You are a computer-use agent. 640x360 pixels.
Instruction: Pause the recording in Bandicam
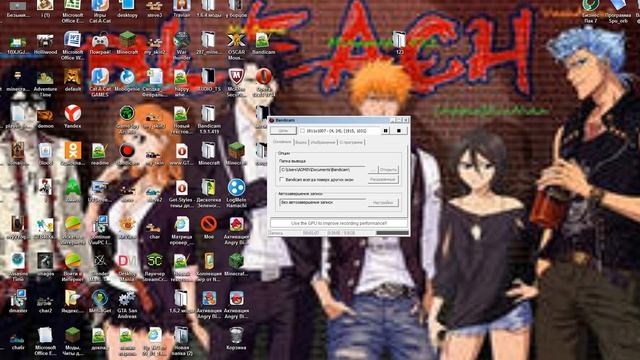pyautogui.click(x=385, y=131)
